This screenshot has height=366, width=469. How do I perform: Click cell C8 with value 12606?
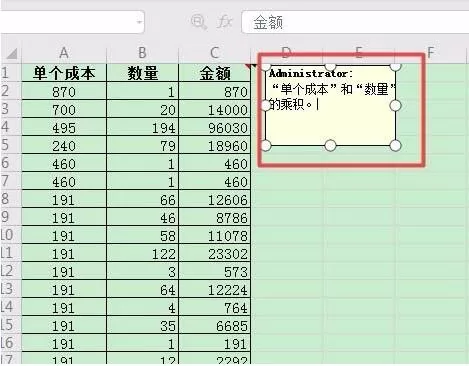tap(215, 199)
